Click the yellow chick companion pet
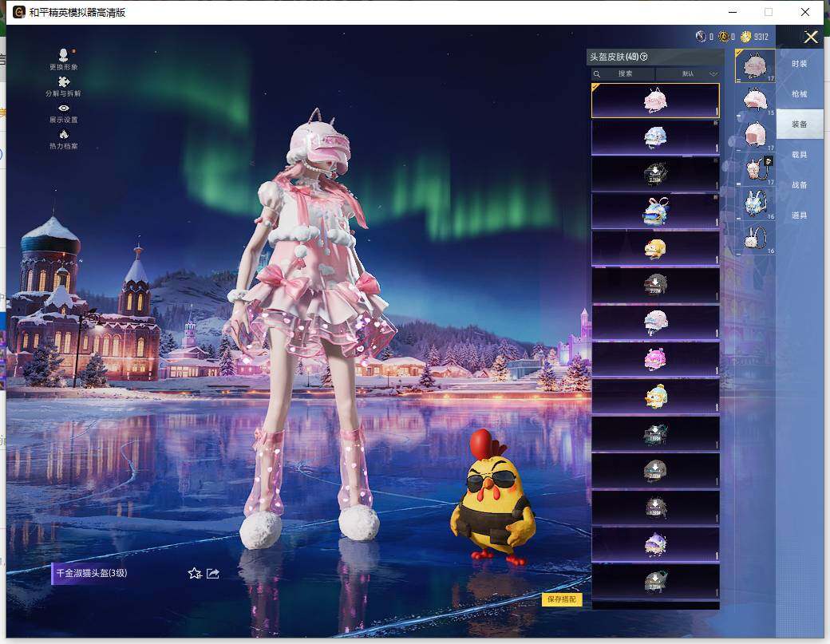 (x=494, y=497)
